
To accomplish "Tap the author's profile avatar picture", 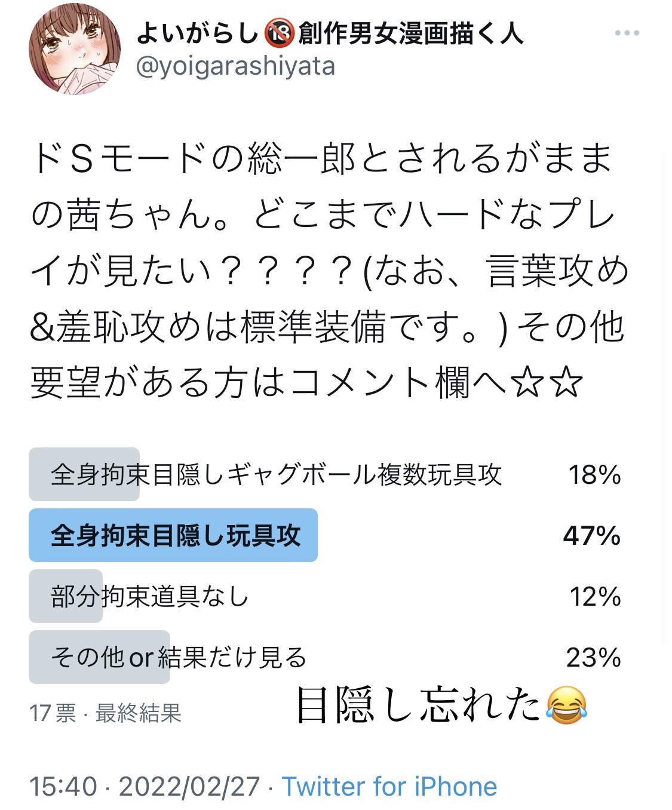I will 75,49.
